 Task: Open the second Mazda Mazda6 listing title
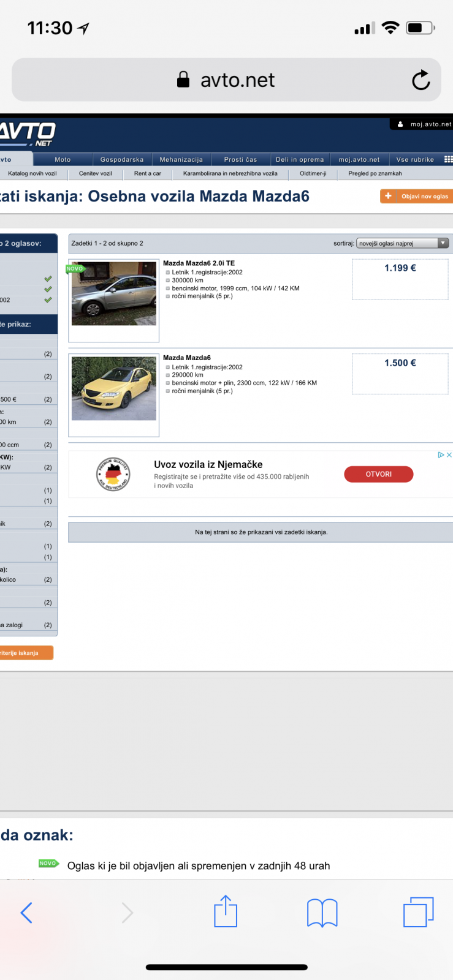187,358
